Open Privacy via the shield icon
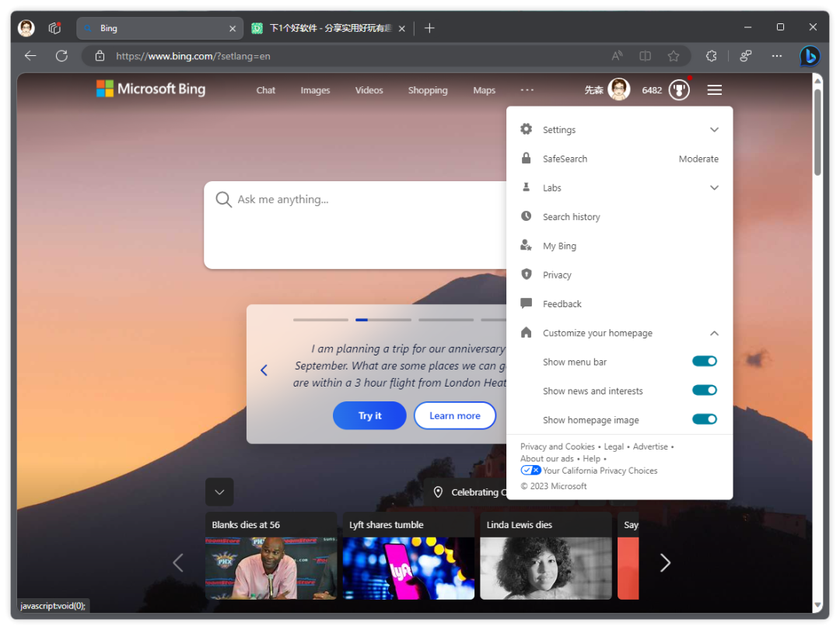The image size is (840, 630). coord(526,275)
